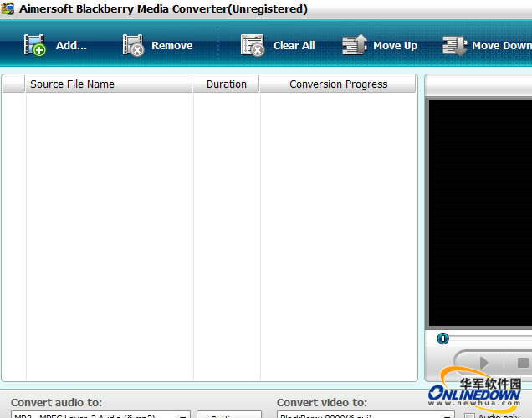Toggle the Audio only checkbox
532x418 pixels.
(x=469, y=415)
